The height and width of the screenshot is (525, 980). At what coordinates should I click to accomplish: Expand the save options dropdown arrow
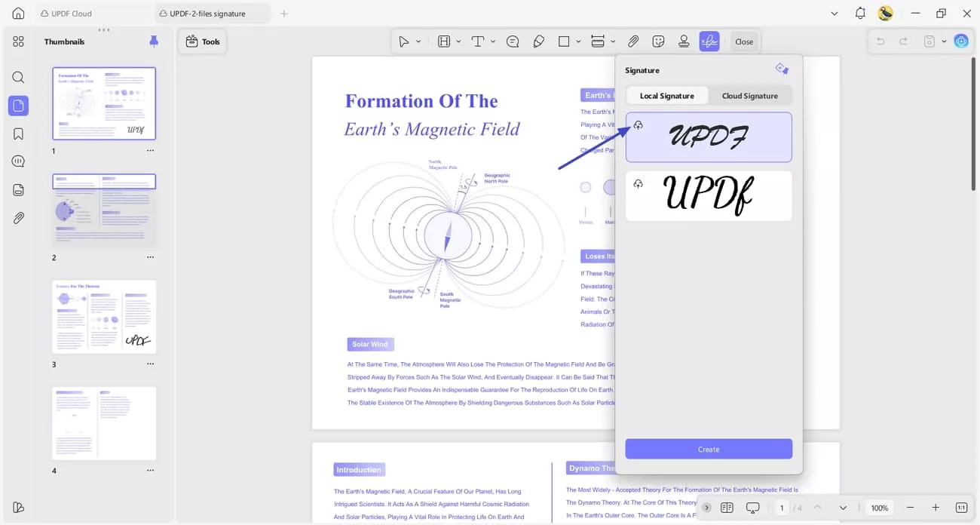[x=944, y=41]
